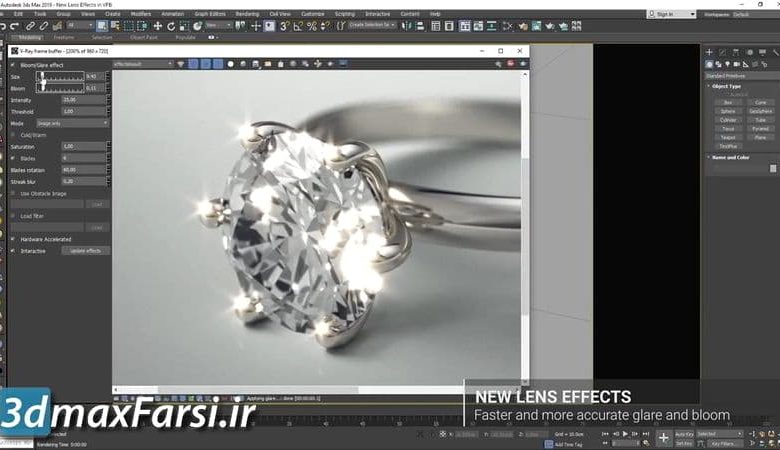
Task: Click the Intensity value field
Action: tap(83, 100)
